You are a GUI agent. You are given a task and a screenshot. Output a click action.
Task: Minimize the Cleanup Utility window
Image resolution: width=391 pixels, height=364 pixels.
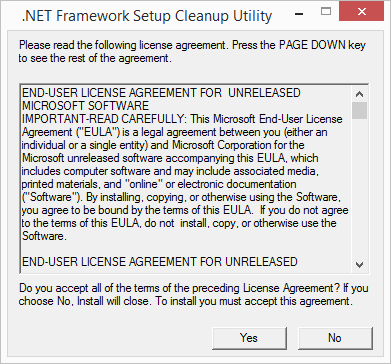coord(299,14)
